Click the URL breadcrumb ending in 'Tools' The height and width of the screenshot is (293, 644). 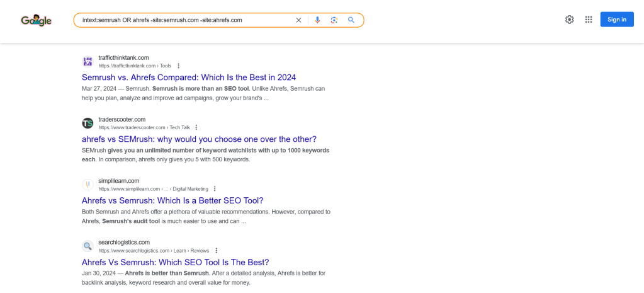[135, 66]
